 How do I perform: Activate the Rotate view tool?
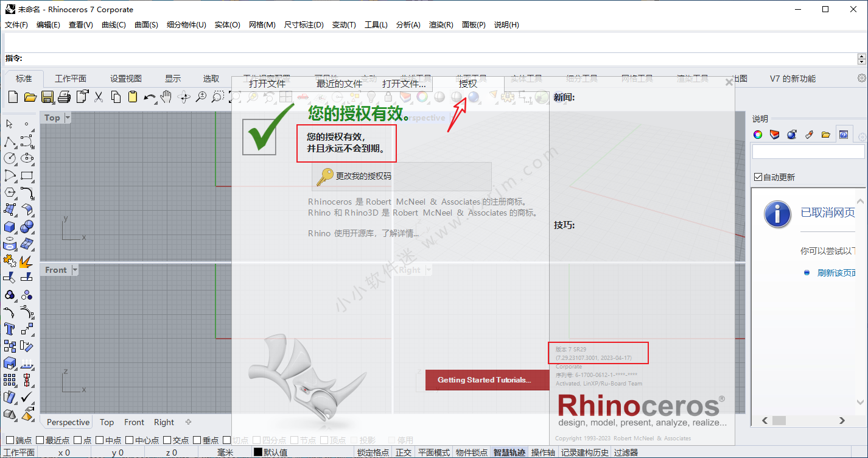click(183, 96)
